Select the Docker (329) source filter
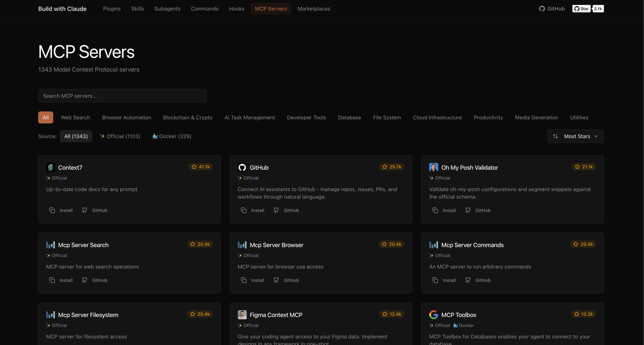This screenshot has height=345, width=644. click(x=172, y=136)
